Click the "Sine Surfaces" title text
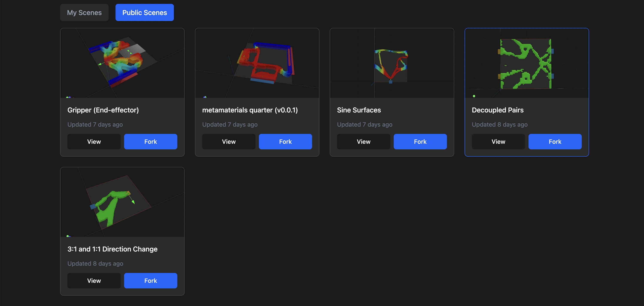Viewport: 644px width, 306px height. pos(359,110)
